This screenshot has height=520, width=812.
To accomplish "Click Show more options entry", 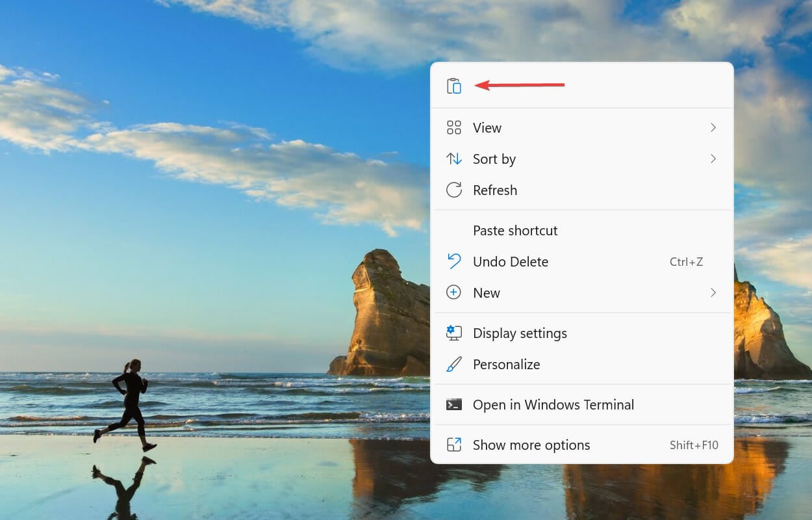I will click(x=531, y=445).
